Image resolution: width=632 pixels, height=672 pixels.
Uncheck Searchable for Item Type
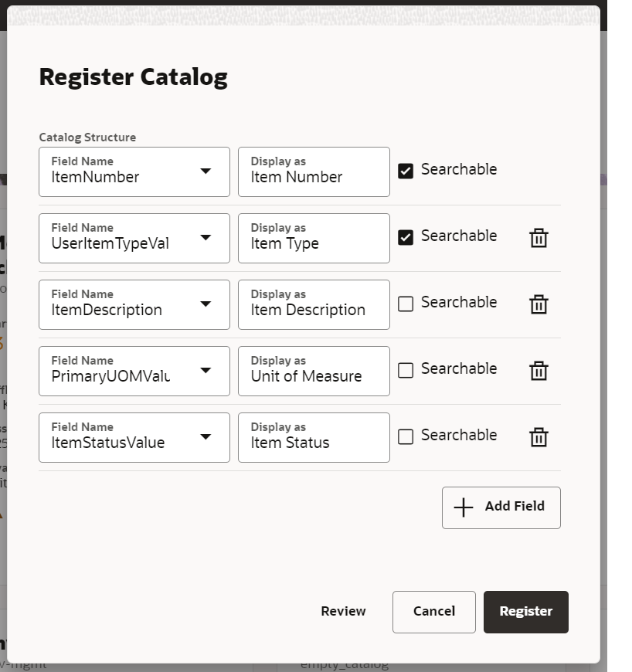click(x=406, y=237)
